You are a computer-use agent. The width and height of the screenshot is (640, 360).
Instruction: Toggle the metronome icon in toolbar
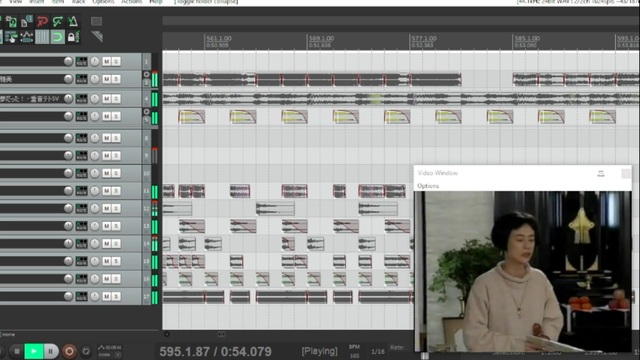tap(73, 21)
